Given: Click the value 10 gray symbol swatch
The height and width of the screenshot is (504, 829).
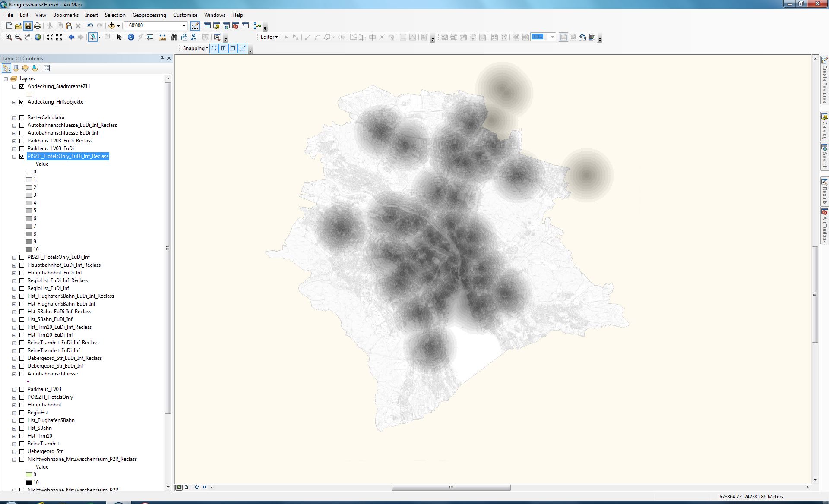Looking at the screenshot, I should 29,249.
